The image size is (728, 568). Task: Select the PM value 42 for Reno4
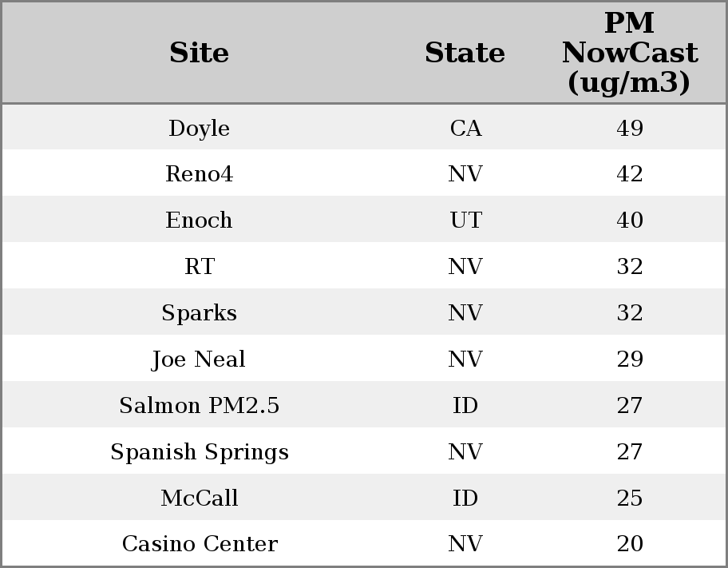tap(630, 174)
